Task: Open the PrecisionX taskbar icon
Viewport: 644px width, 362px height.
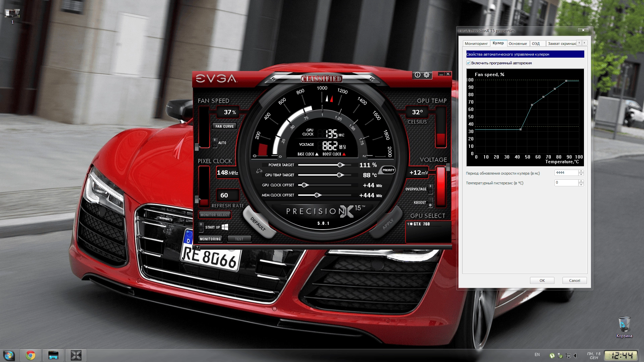Action: tap(76, 355)
